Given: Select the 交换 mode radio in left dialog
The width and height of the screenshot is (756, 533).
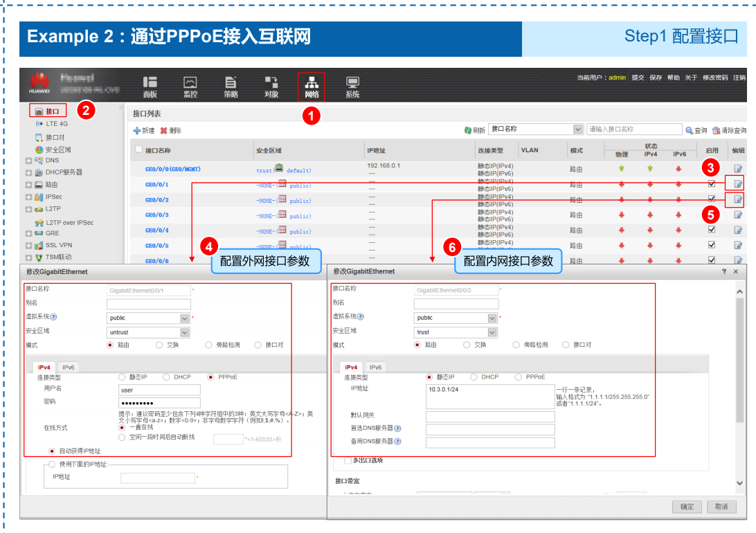Looking at the screenshot, I should (x=160, y=345).
